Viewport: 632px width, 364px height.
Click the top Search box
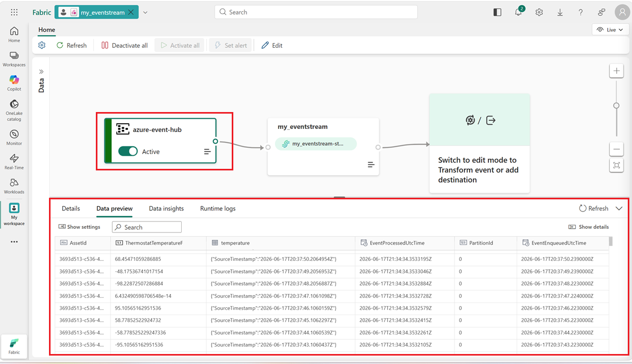point(316,12)
